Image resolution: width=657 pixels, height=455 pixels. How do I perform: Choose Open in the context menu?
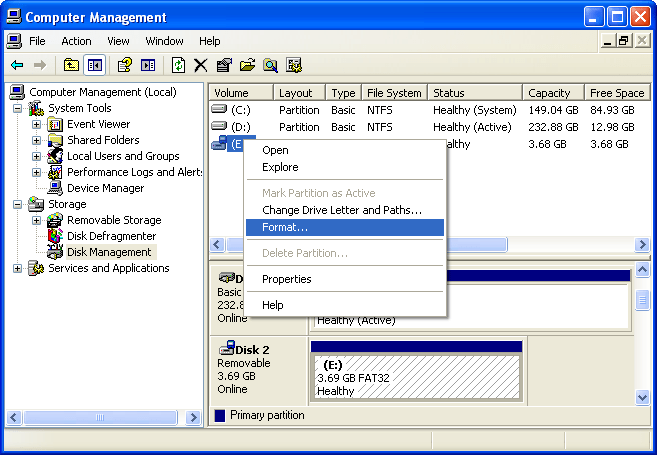coord(345,150)
